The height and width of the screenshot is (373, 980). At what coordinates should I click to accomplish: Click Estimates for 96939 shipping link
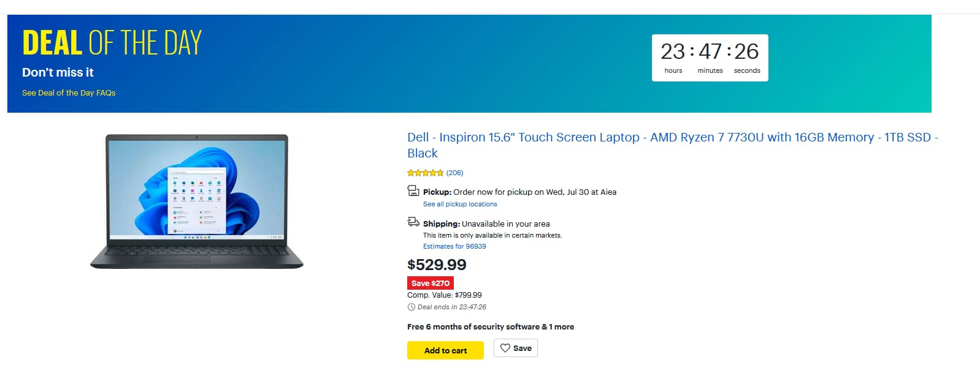coord(454,246)
